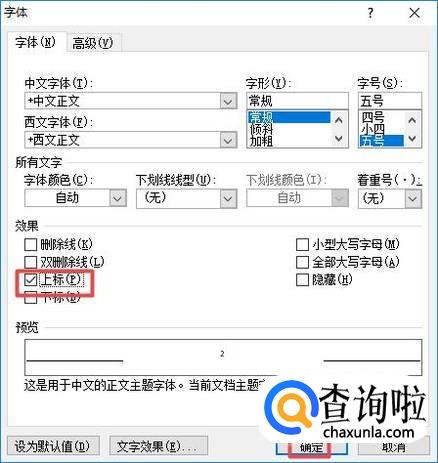Click the 设为默认值 button
Image resolution: width=438 pixels, height=463 pixels.
tap(52, 446)
